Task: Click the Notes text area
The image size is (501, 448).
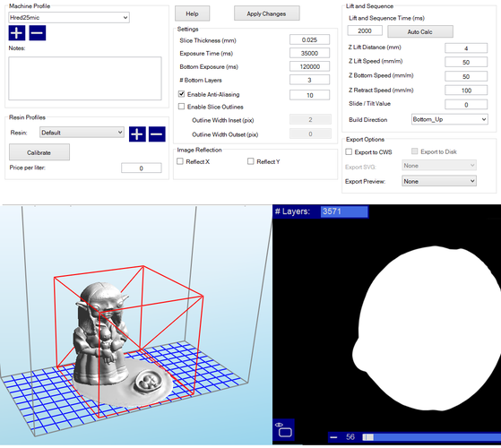Action: pyautogui.click(x=85, y=79)
